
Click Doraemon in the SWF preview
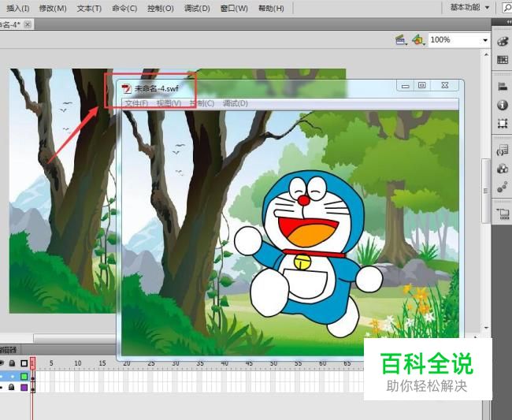pyautogui.click(x=308, y=254)
